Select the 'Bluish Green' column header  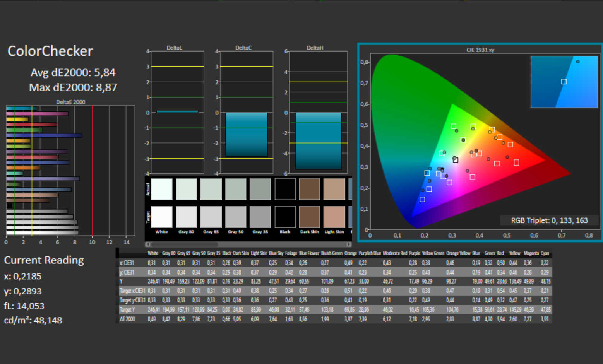332,253
